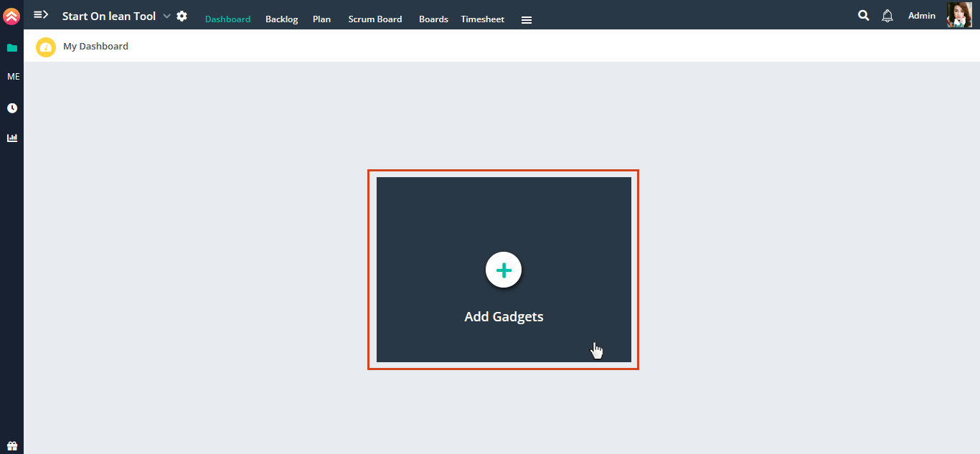
Task: Click the search magnifier icon
Action: 864,15
